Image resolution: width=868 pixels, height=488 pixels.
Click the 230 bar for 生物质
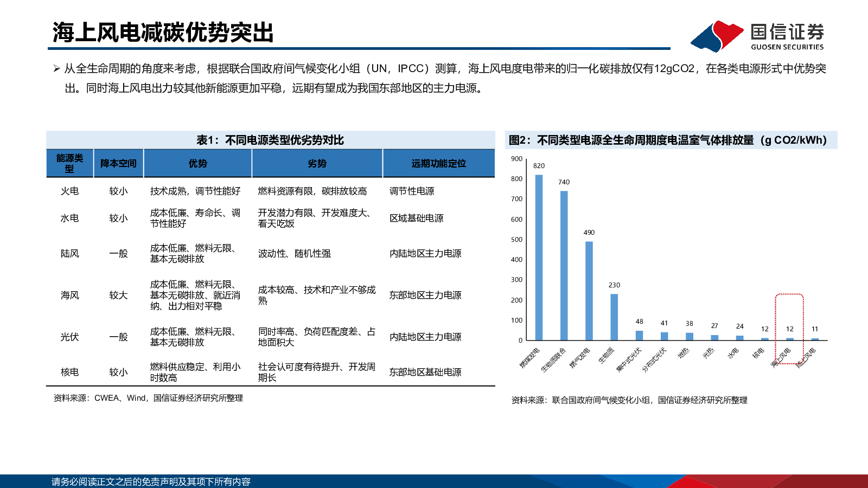[614, 317]
